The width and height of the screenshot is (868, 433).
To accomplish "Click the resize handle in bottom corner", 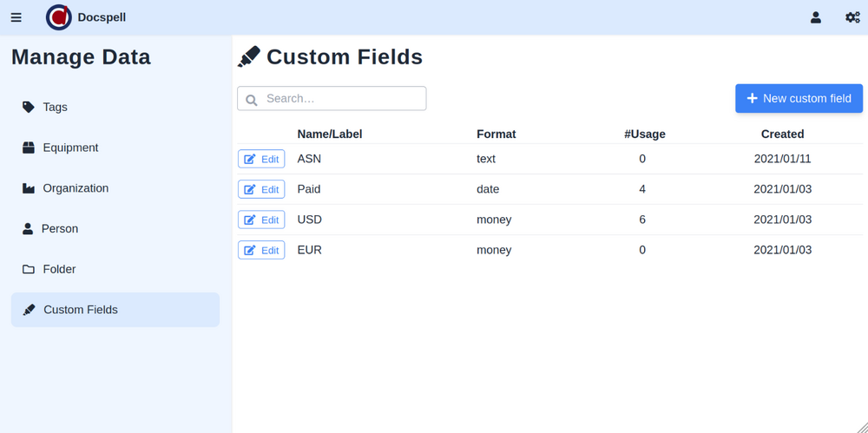I will pyautogui.click(x=860, y=425).
